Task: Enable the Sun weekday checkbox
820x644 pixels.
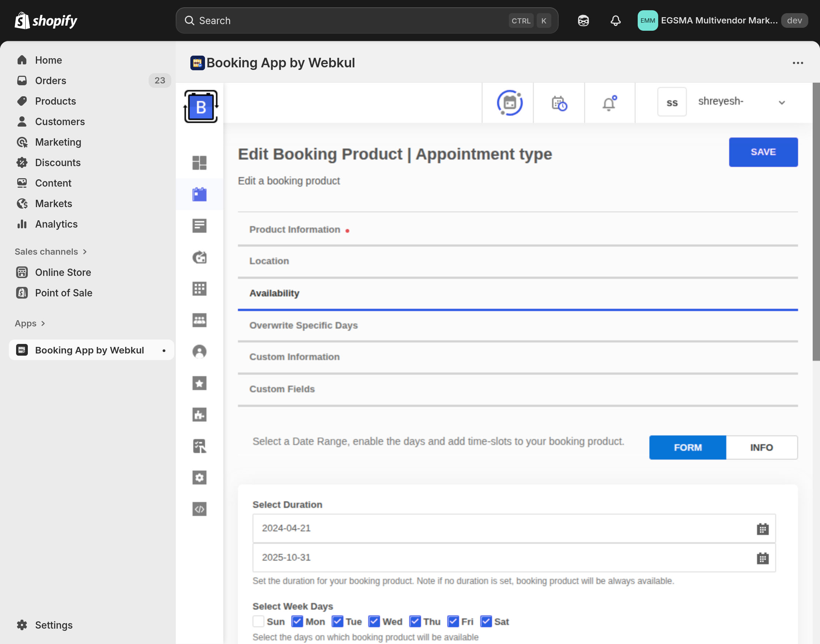Action: (x=258, y=621)
